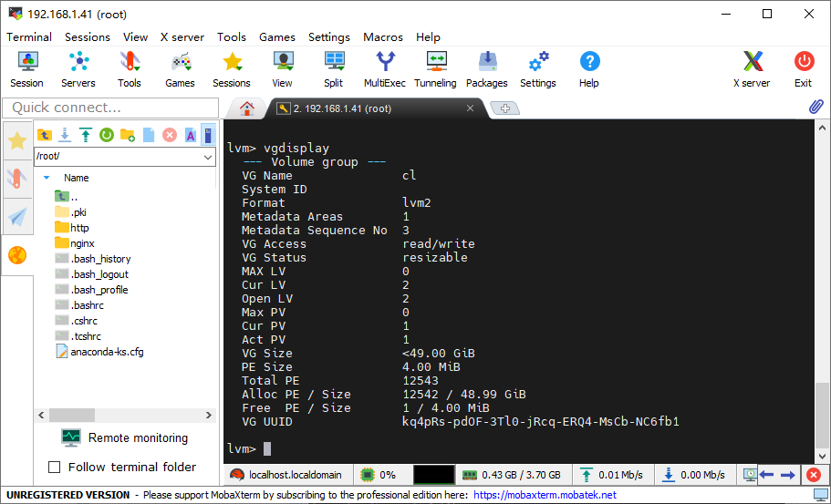
Task: Select the nginx folder
Action: [x=75, y=243]
